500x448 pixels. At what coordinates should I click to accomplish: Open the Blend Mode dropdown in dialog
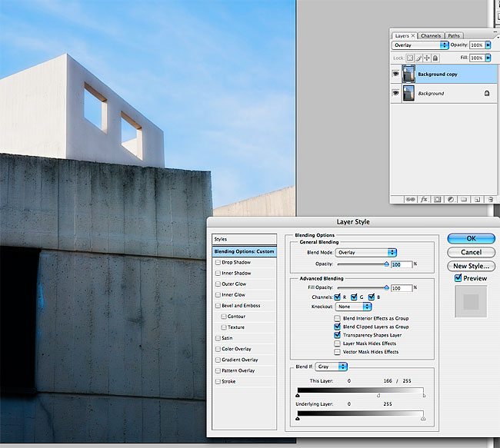point(366,252)
